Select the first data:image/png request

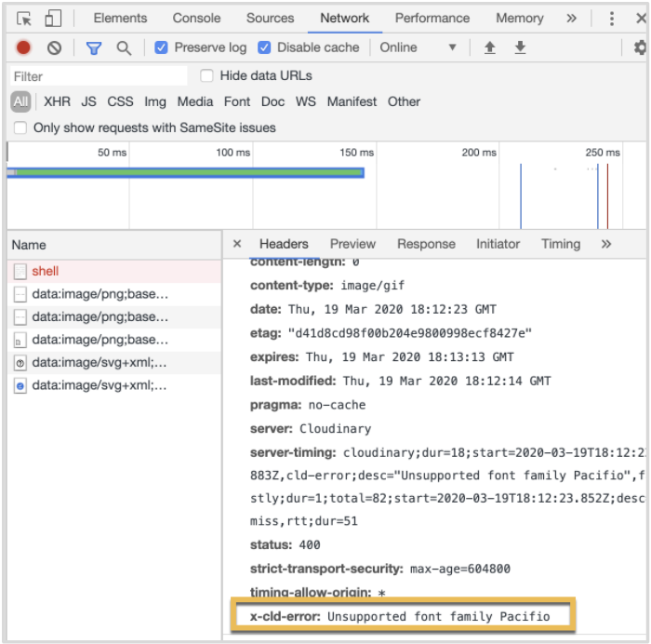(114, 294)
